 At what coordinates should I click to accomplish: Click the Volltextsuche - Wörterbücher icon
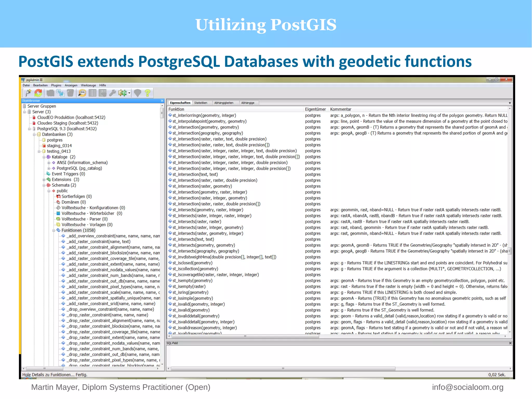click(58, 213)
